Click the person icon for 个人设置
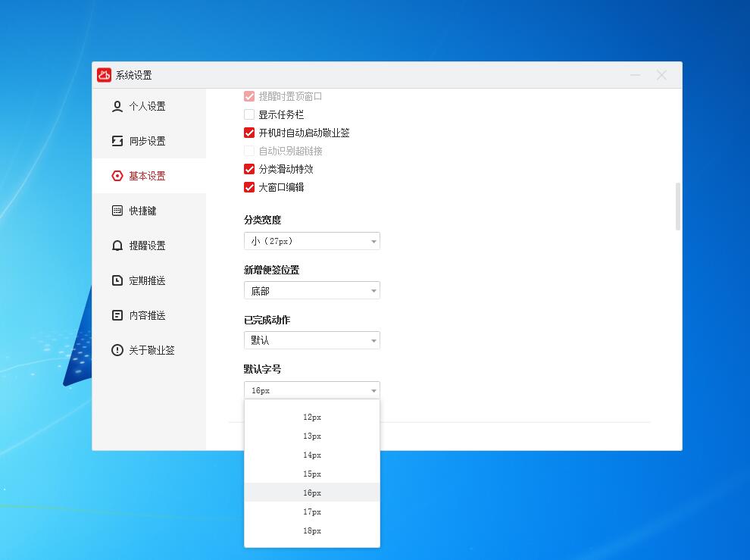Image resolution: width=750 pixels, height=560 pixels. (x=117, y=106)
